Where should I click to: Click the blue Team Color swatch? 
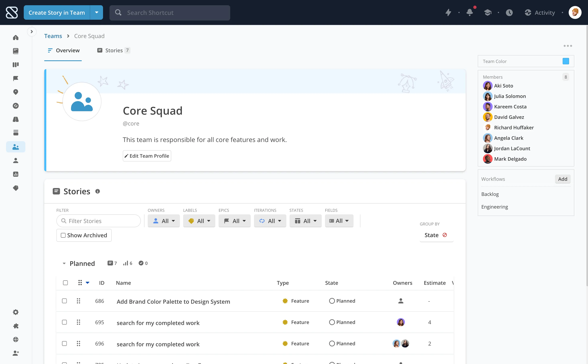(x=566, y=61)
